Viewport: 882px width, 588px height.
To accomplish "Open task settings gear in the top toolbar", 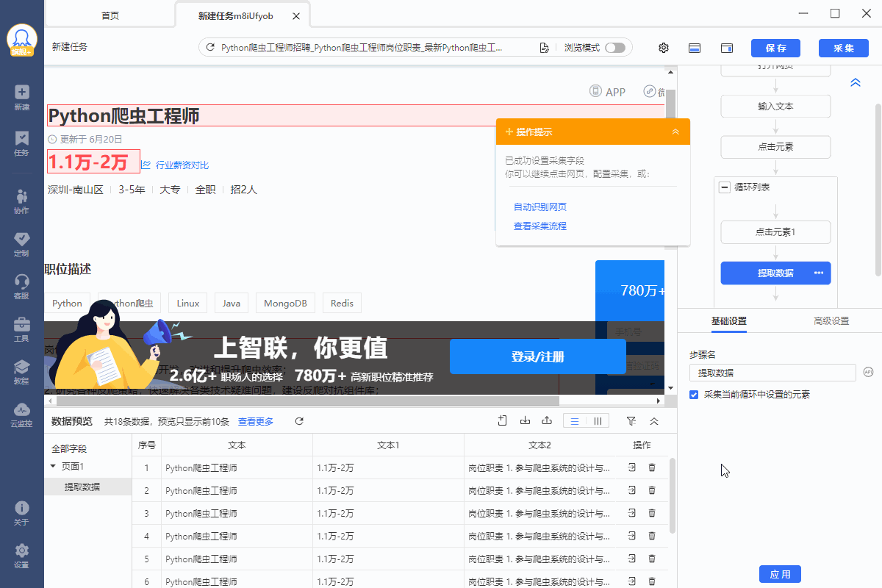I will tap(664, 48).
